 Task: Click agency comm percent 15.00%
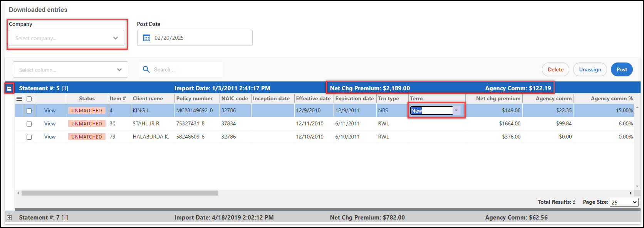tap(624, 110)
